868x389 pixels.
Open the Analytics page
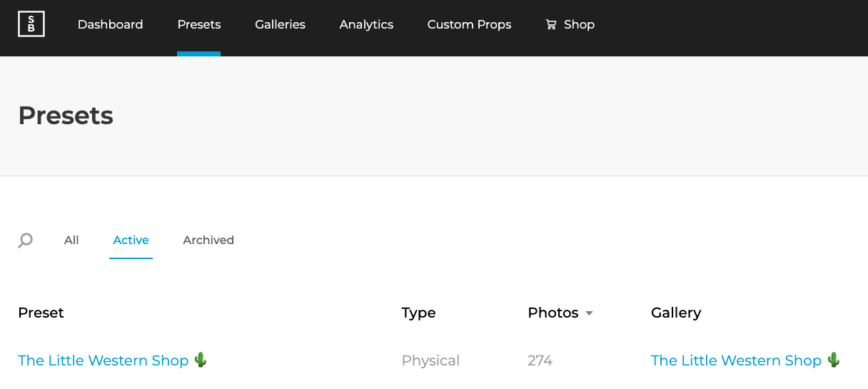coord(366,24)
